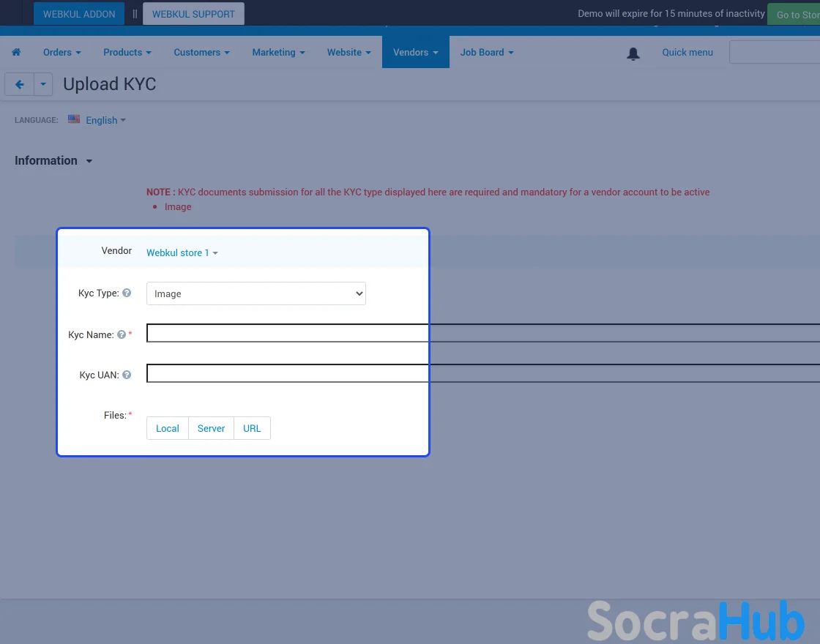Screen dimensions: 820x644
Task: Click the WEBKUL SUPPORT button
Action: (193, 14)
